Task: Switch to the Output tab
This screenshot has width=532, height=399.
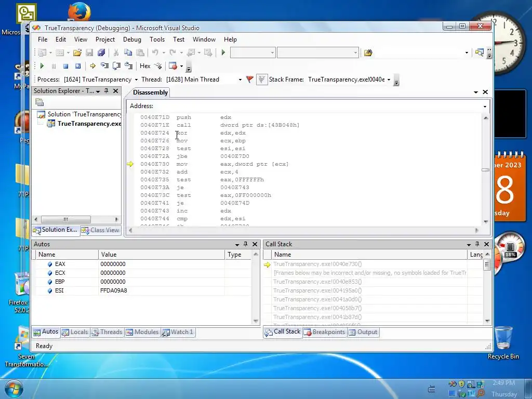Action: point(363,332)
